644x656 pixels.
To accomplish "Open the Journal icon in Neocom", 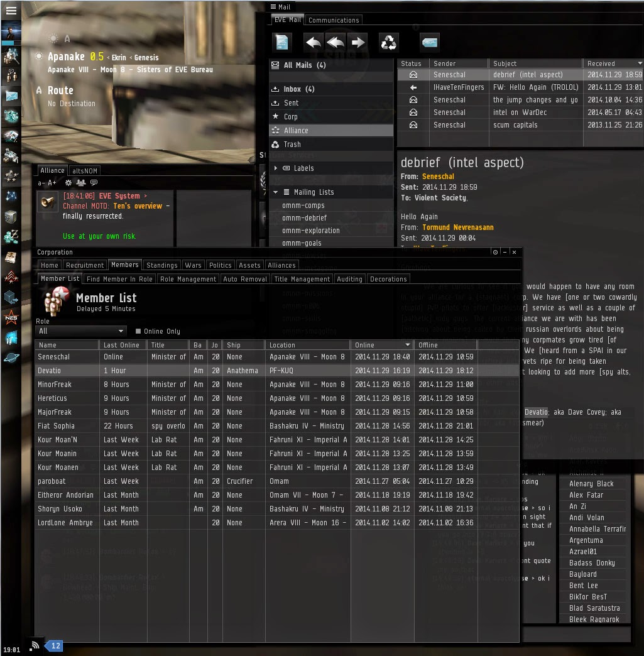I will pyautogui.click(x=11, y=257).
